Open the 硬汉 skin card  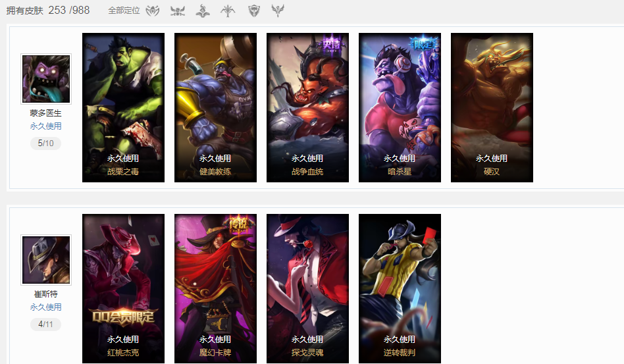pos(492,107)
